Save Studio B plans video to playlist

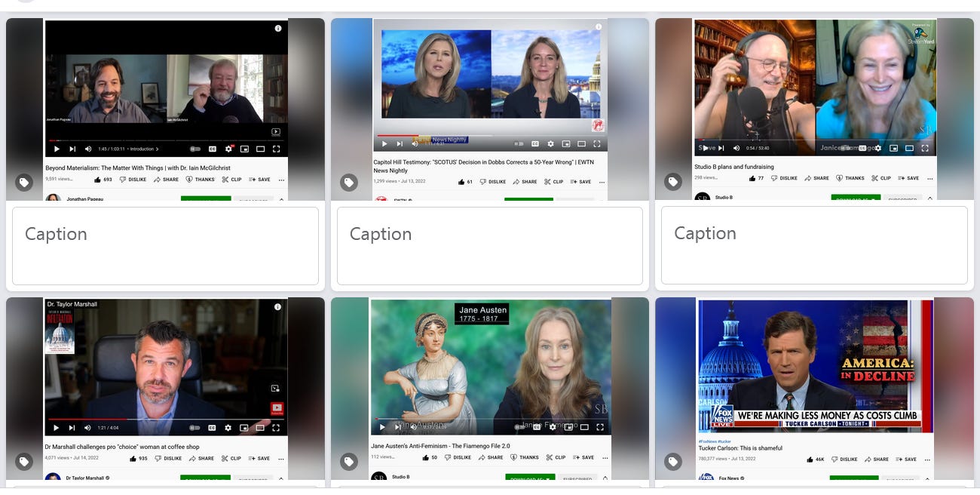click(908, 178)
